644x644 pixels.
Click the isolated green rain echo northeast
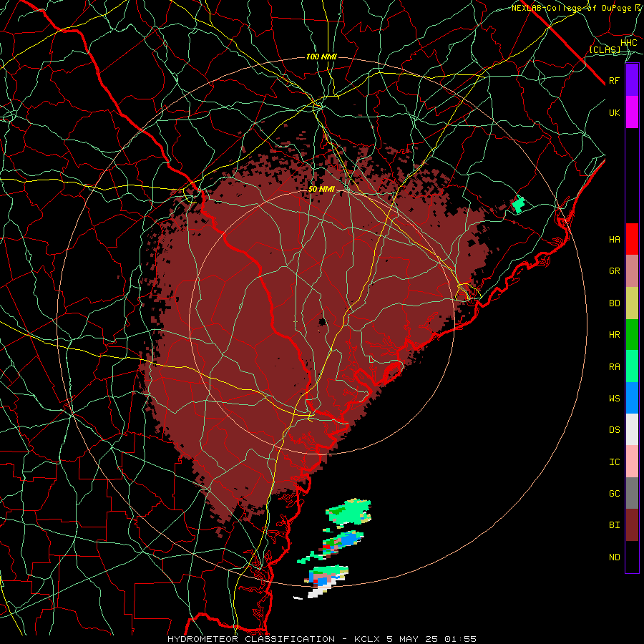tap(518, 204)
